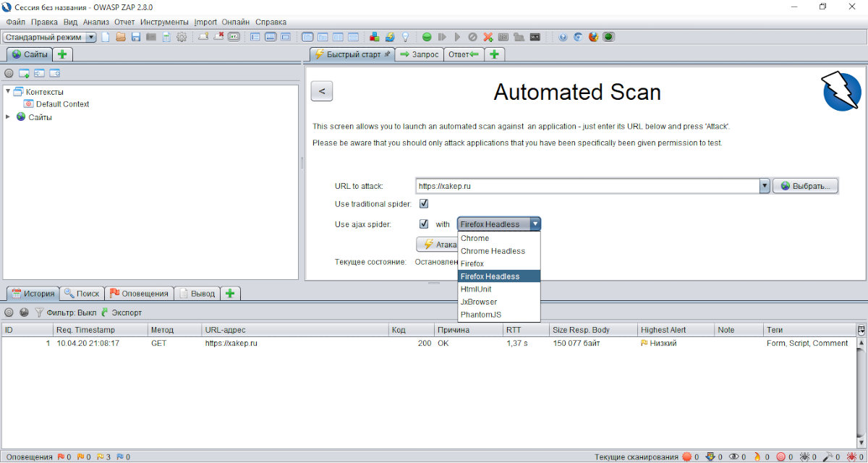Save session with the floppy disk icon

tap(136, 37)
